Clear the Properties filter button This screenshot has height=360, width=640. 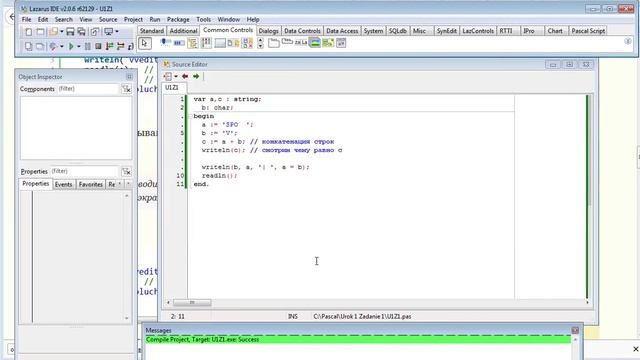126,171
